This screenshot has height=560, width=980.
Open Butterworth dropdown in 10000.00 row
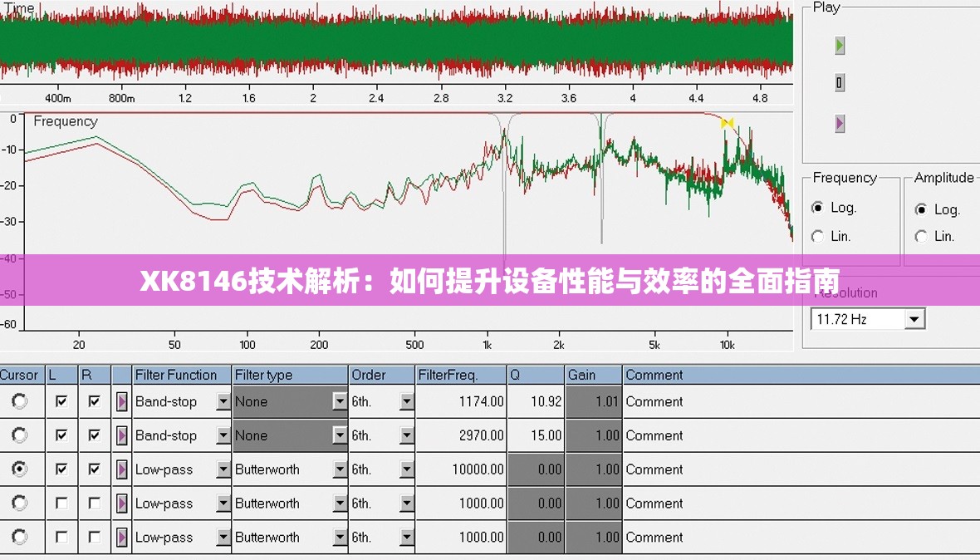[340, 469]
